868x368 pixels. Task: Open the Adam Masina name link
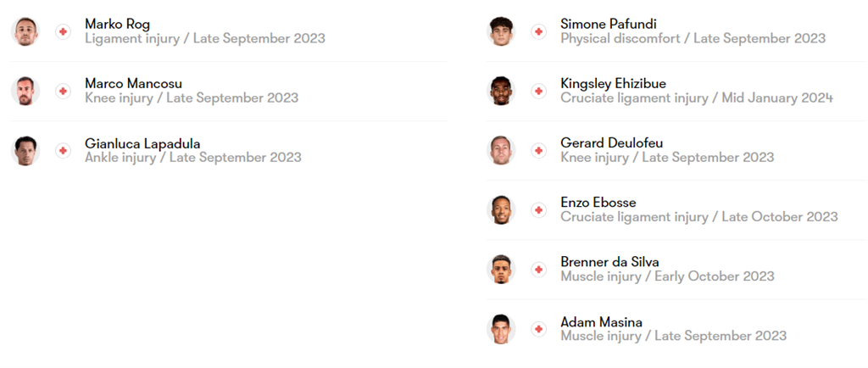click(601, 321)
